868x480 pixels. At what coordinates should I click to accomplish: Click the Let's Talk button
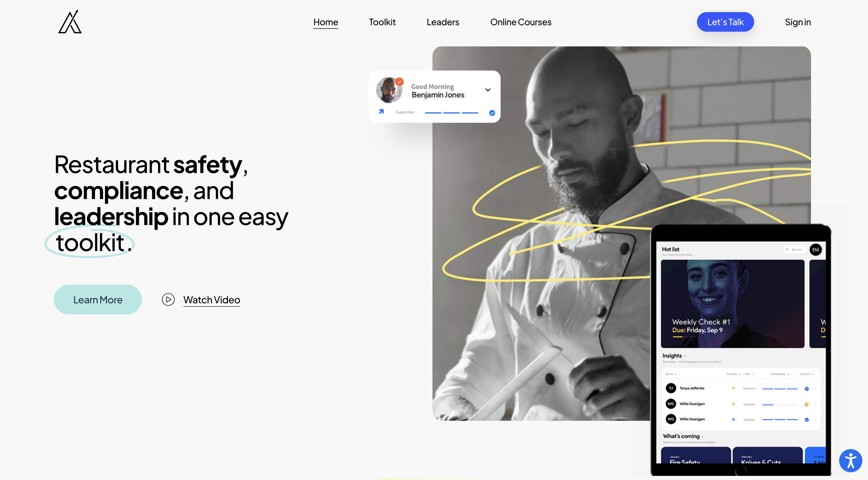[725, 22]
